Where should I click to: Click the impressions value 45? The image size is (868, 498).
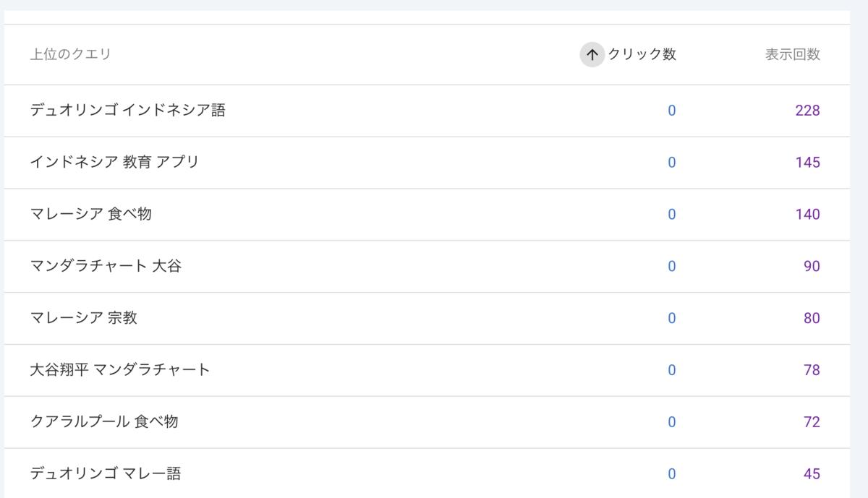pyautogui.click(x=812, y=474)
